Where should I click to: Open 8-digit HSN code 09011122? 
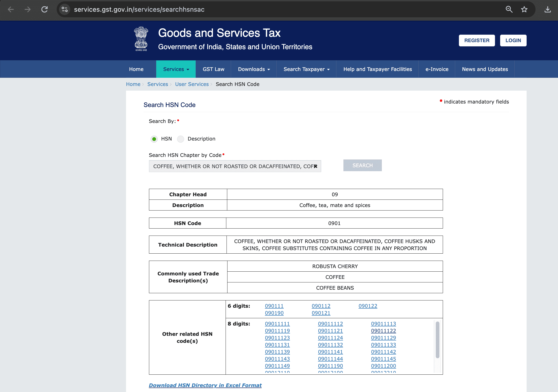pyautogui.click(x=383, y=331)
